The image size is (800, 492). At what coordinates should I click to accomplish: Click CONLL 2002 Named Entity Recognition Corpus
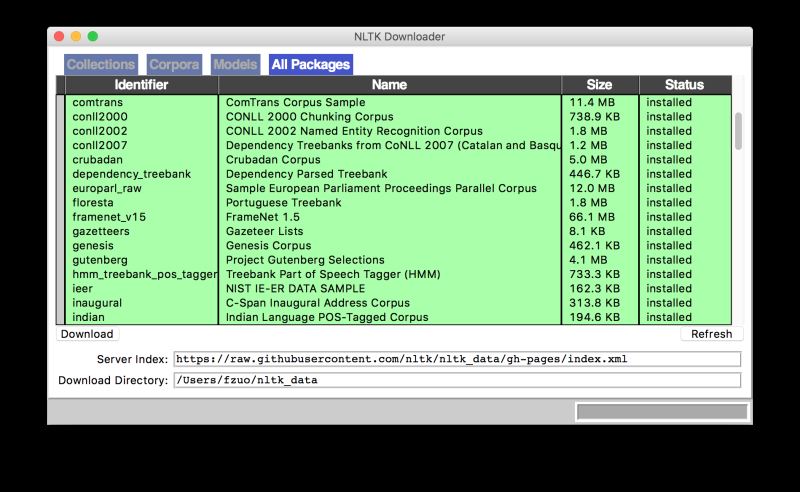(354, 131)
